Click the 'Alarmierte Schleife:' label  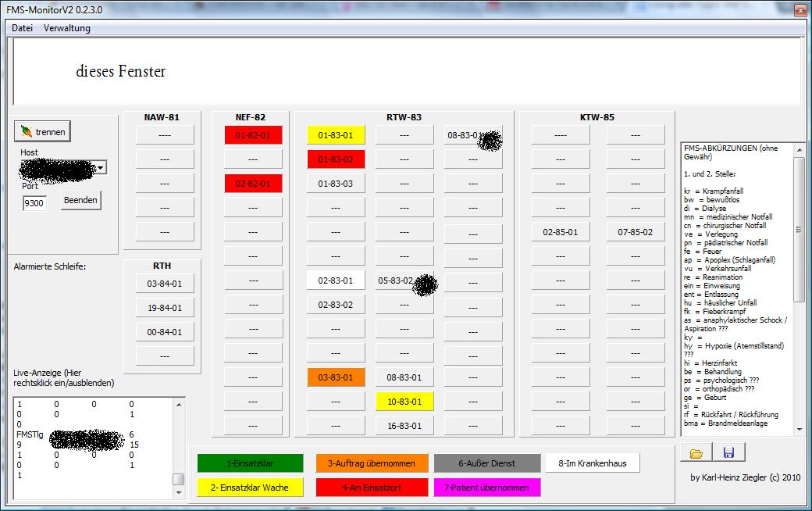pyautogui.click(x=50, y=266)
